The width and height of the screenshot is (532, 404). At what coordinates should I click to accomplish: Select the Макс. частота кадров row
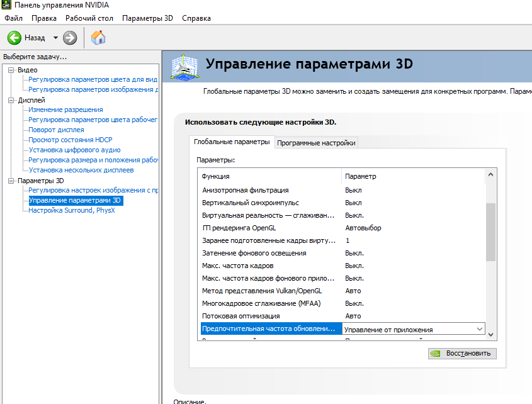(x=342, y=266)
